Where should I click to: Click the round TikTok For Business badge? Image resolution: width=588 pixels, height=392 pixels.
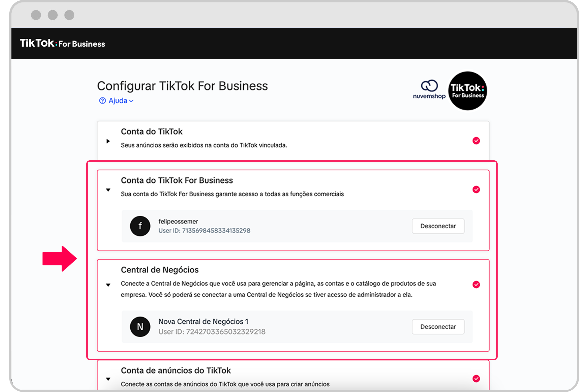pyautogui.click(x=468, y=91)
